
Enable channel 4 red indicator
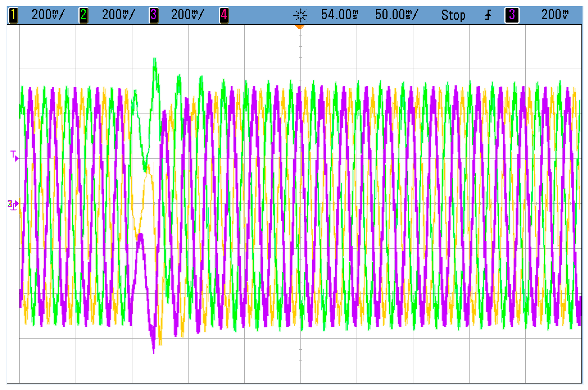[x=224, y=15]
